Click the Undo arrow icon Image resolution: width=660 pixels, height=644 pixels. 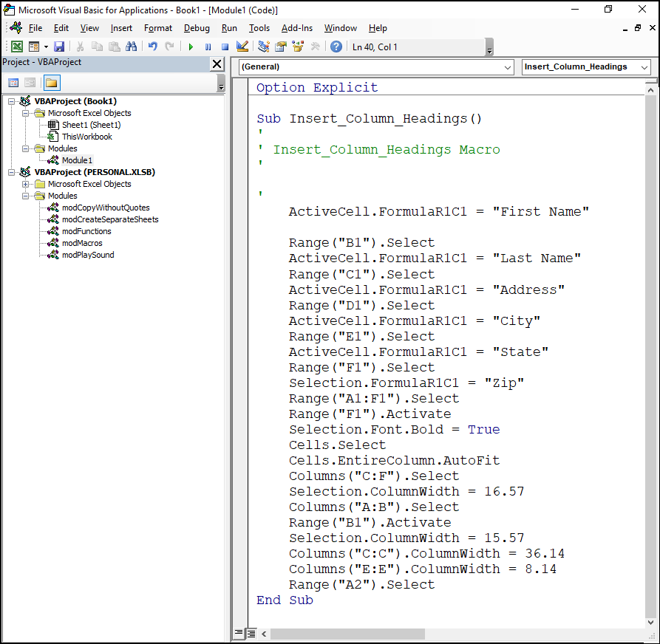pos(153,47)
